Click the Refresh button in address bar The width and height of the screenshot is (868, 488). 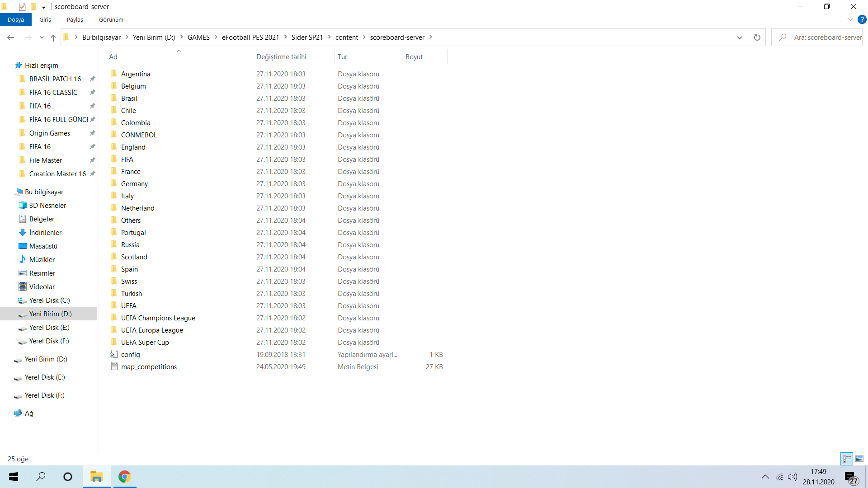757,38
